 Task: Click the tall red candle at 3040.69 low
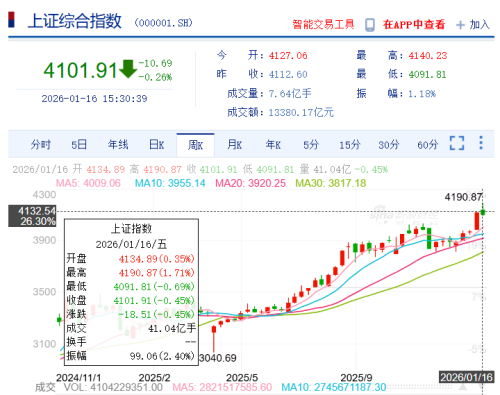click(214, 339)
